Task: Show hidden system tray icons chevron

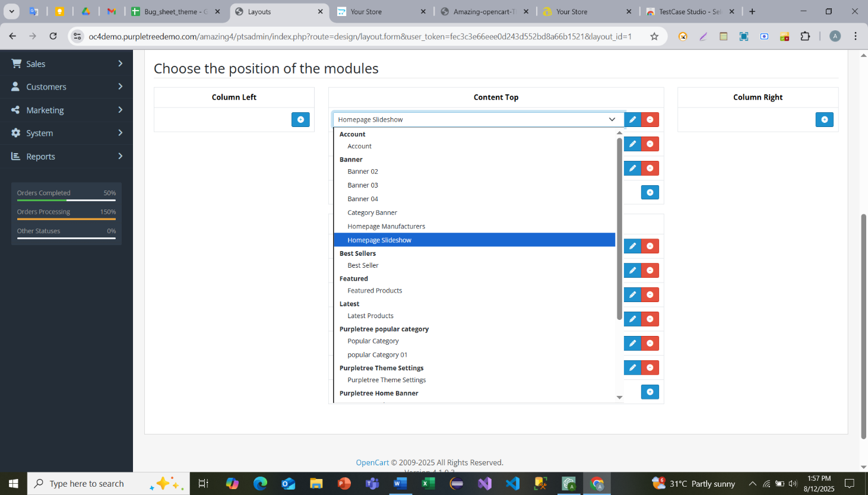Action: point(752,483)
